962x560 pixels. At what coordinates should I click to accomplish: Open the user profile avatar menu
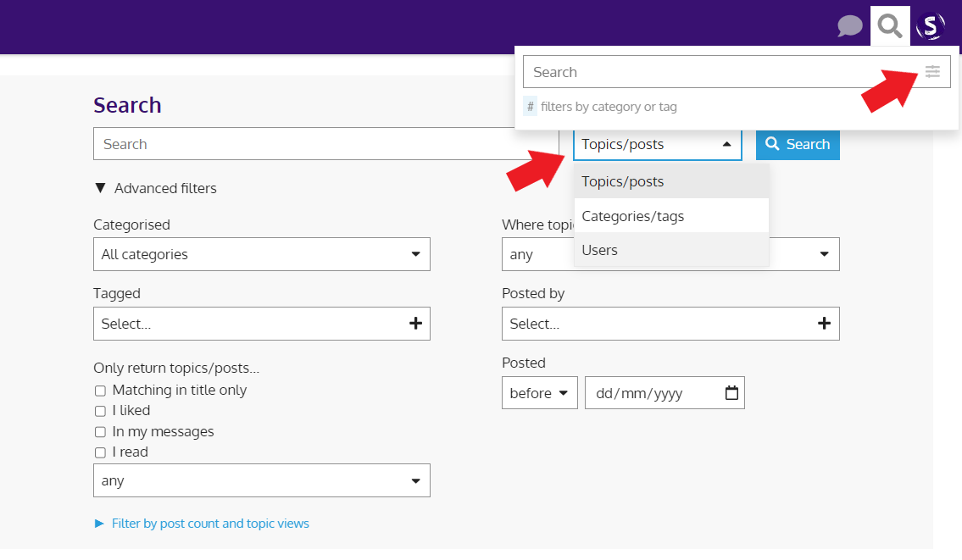(930, 26)
